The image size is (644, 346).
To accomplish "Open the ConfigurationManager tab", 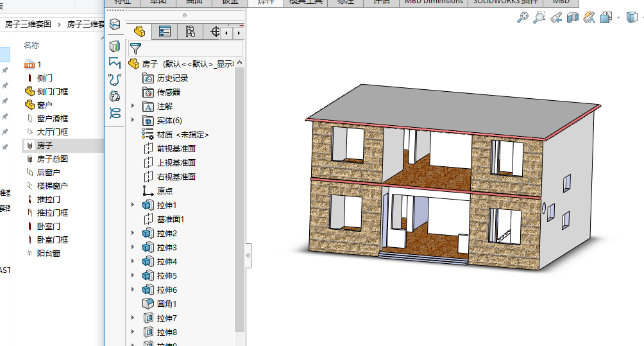I will [190, 31].
